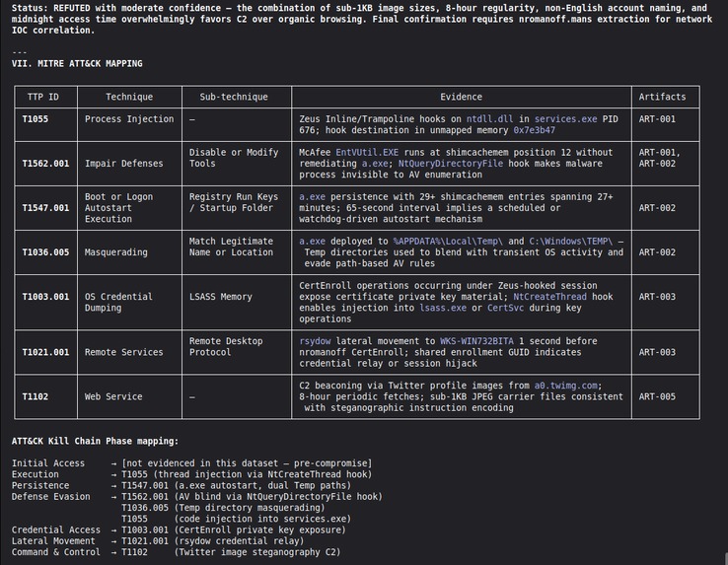The height and width of the screenshot is (565, 728).
Task: Click the 'Defense Evasion' kill chain label
Action: click(51, 497)
